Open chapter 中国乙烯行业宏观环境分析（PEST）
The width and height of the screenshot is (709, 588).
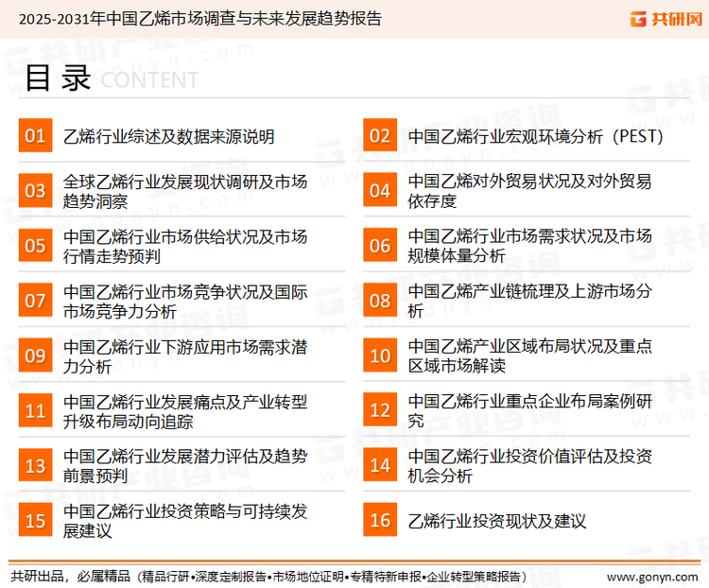[x=536, y=136]
